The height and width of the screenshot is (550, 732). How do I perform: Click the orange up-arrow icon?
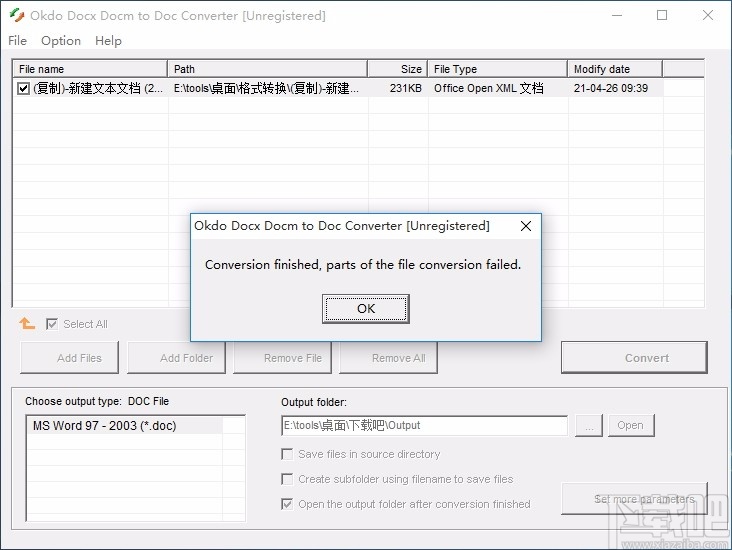27,323
